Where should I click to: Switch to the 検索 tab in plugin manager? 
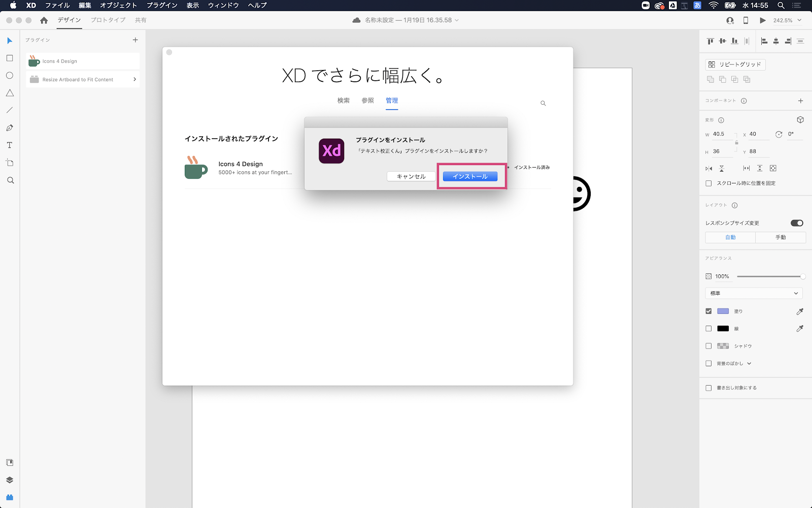tap(344, 101)
